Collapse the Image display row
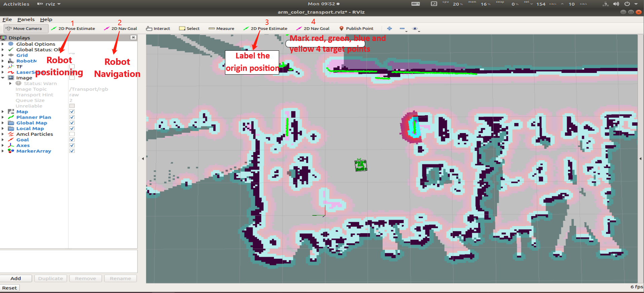 3,78
